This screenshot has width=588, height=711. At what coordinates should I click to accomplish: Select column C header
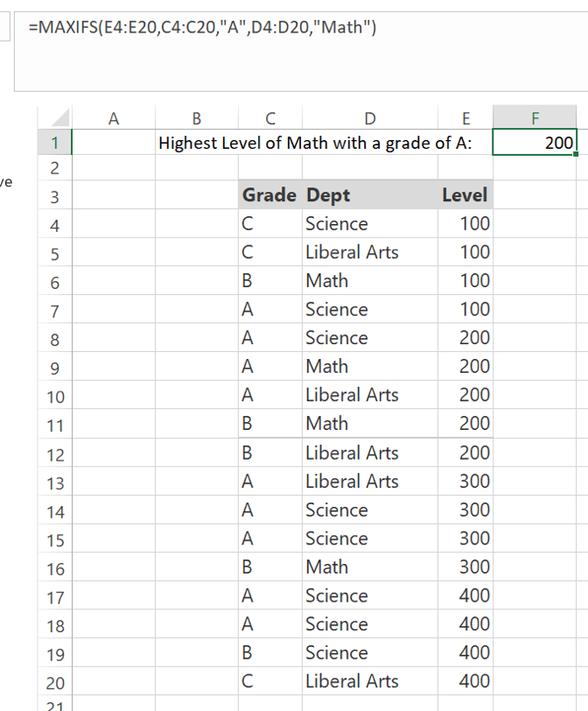(x=269, y=117)
